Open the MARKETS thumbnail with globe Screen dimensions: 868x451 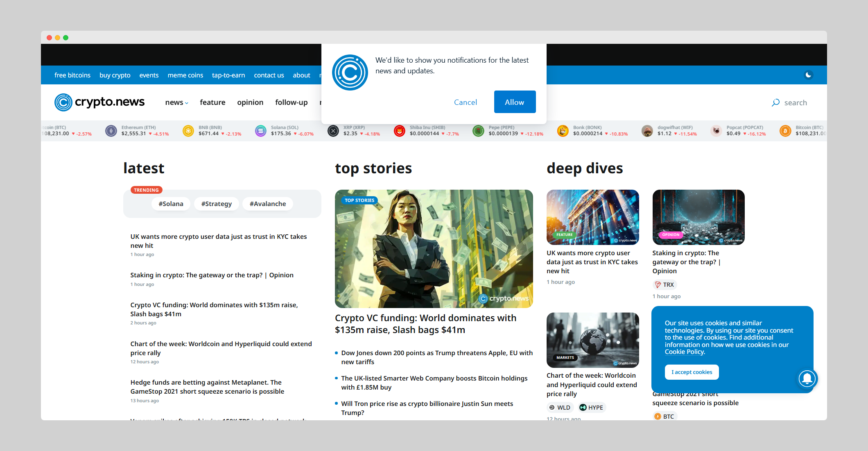[593, 340]
